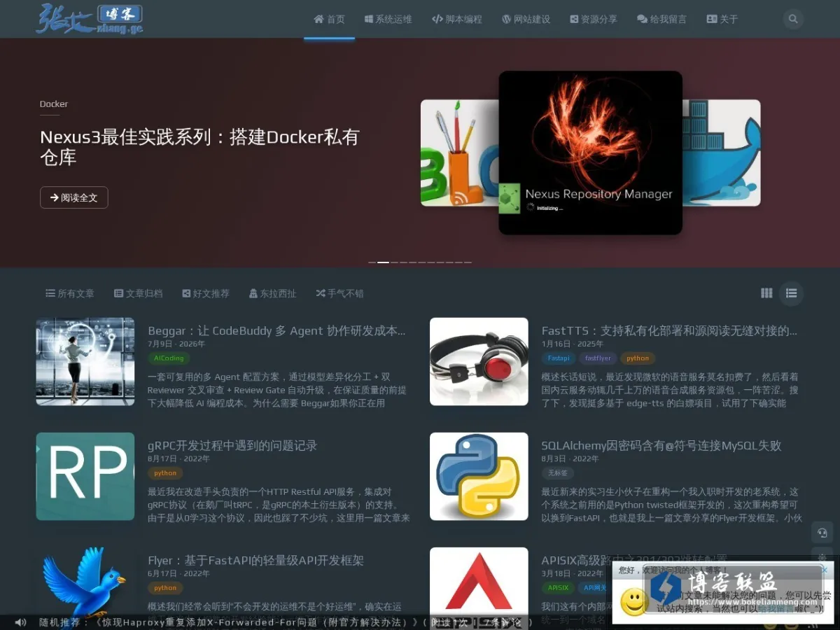
Task: Click the API网关 tag
Action: coord(595,587)
